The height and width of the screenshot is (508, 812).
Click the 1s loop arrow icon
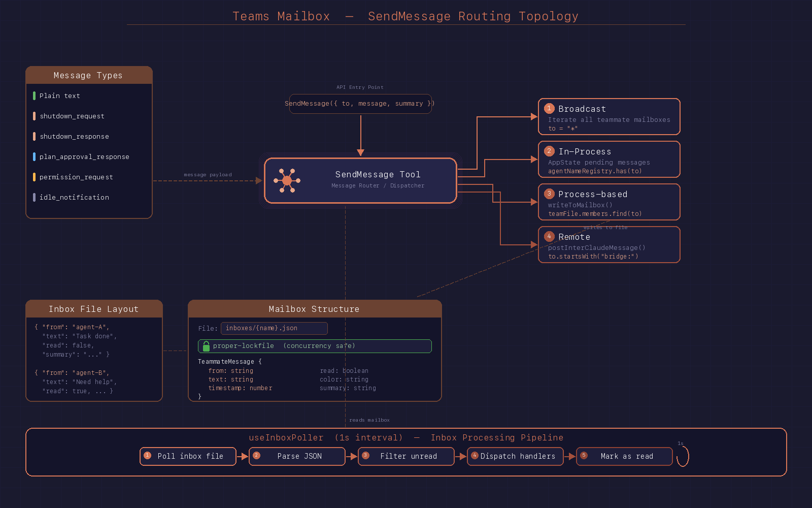click(x=682, y=456)
